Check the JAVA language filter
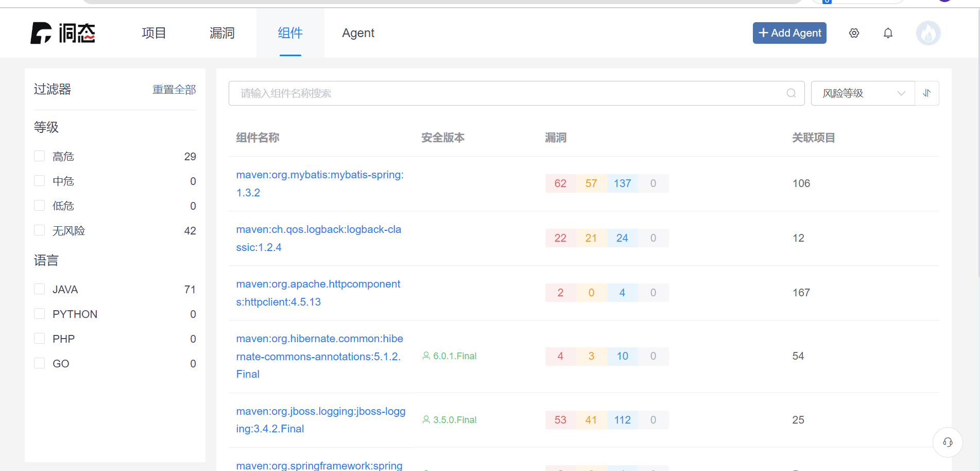Image resolution: width=980 pixels, height=471 pixels. (39, 289)
